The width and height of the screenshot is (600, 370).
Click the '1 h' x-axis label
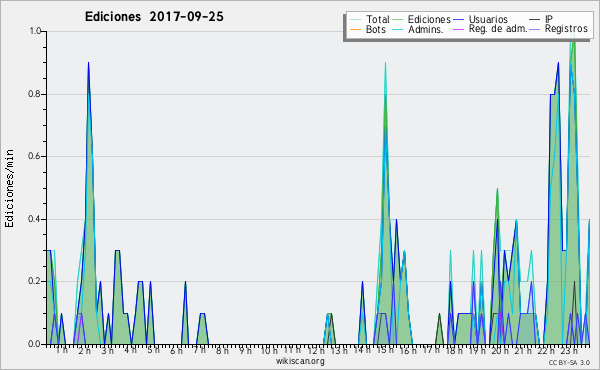(62, 350)
